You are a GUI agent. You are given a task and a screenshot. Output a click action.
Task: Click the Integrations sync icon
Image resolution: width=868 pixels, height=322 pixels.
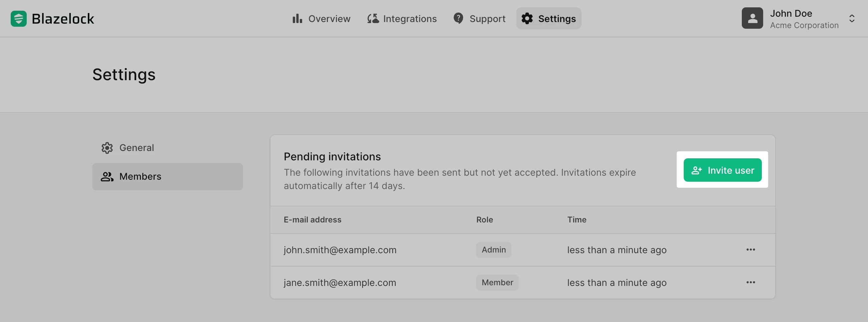coord(373,19)
